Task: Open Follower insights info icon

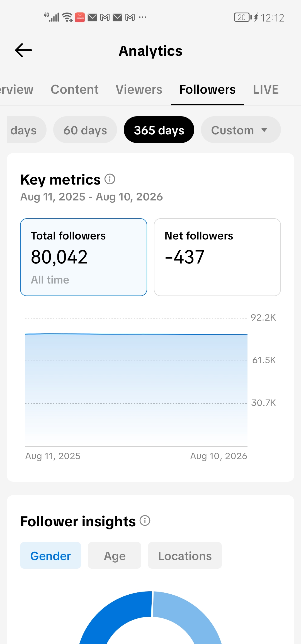Action: (x=145, y=520)
